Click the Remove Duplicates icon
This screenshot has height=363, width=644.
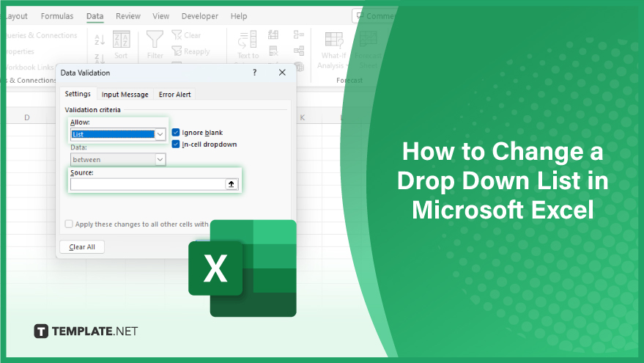click(273, 51)
